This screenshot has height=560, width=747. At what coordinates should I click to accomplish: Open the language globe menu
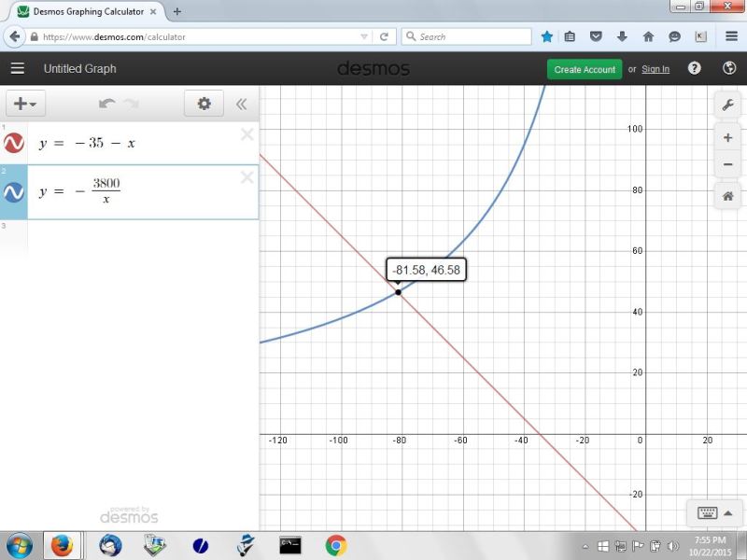[729, 68]
